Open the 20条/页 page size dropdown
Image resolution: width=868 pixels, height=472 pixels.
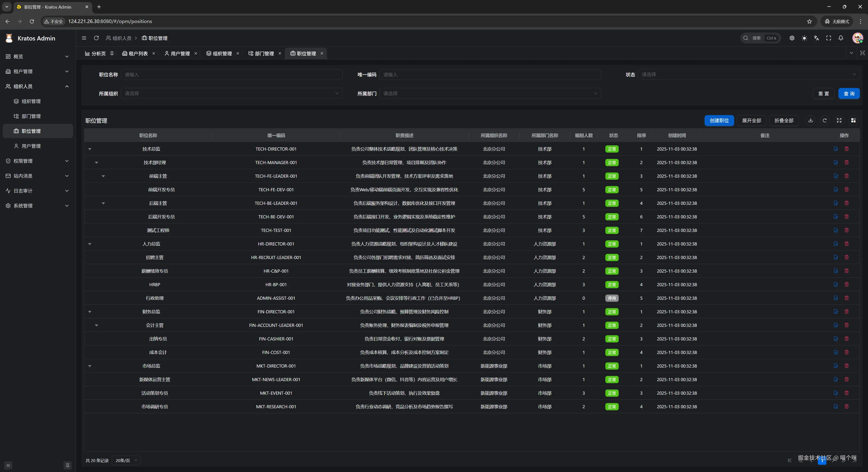(x=126, y=460)
